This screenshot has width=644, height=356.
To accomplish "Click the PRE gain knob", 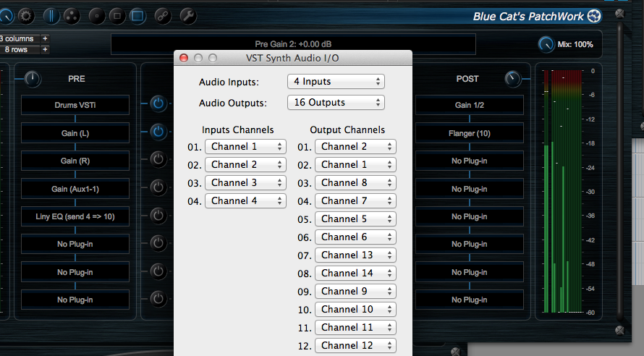I will pyautogui.click(x=33, y=79).
